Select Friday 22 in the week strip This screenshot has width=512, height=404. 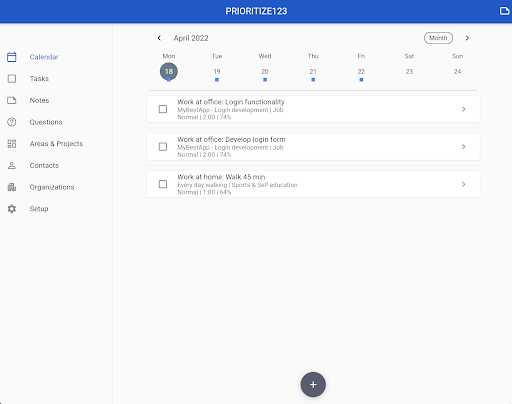coord(361,72)
